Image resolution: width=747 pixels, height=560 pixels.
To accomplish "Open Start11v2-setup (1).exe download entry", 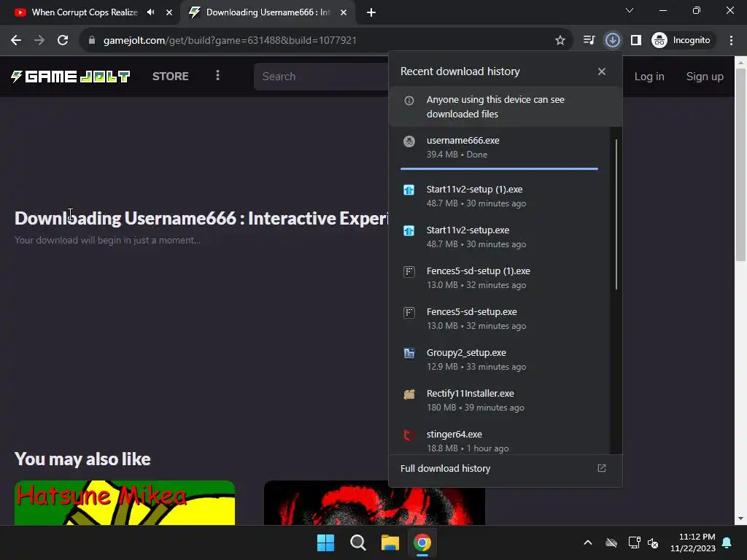I will 499,196.
